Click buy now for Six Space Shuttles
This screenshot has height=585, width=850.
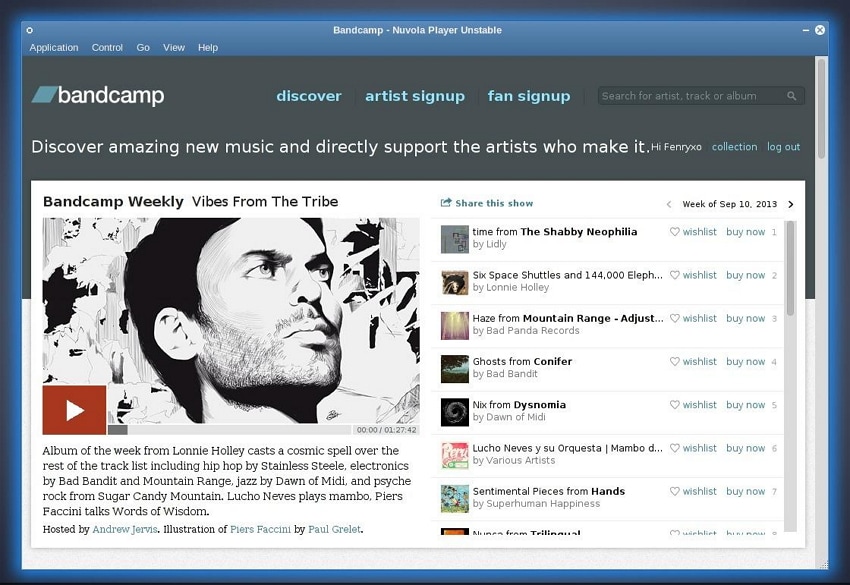click(745, 275)
